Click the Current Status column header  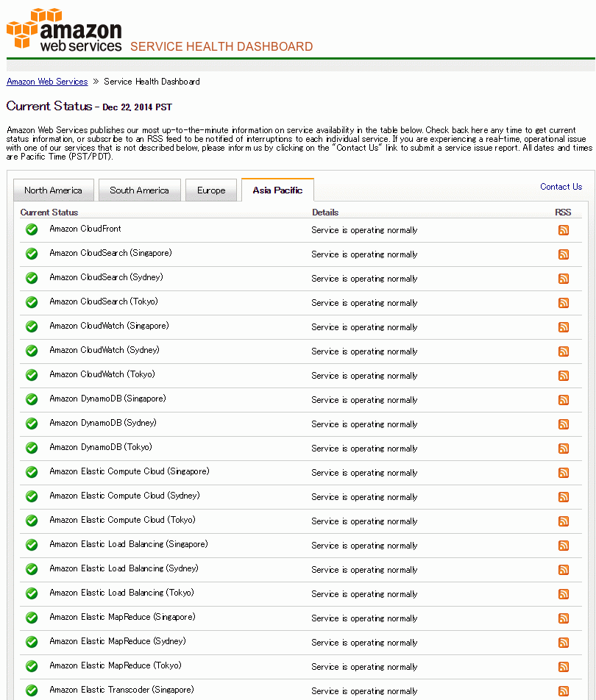pos(49,213)
